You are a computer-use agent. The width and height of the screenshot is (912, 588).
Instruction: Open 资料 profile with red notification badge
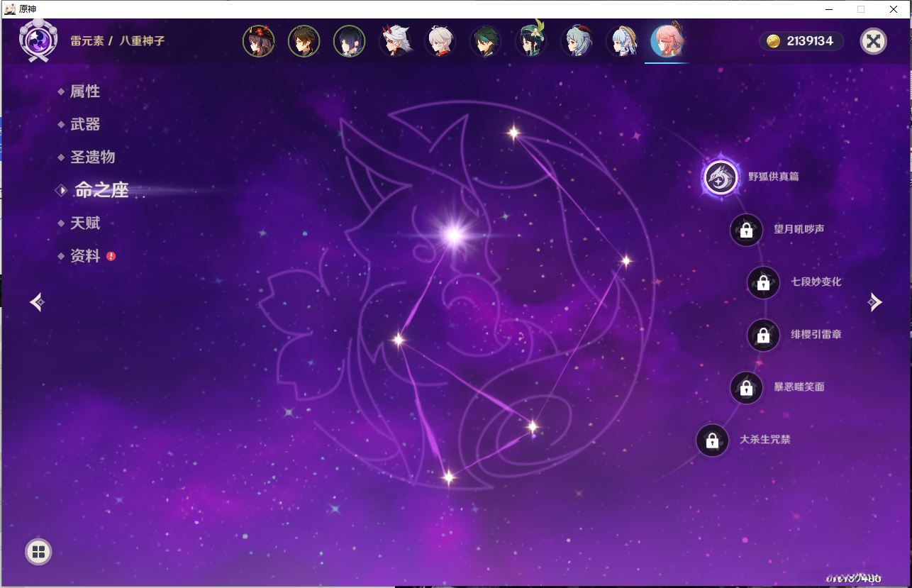(x=86, y=256)
